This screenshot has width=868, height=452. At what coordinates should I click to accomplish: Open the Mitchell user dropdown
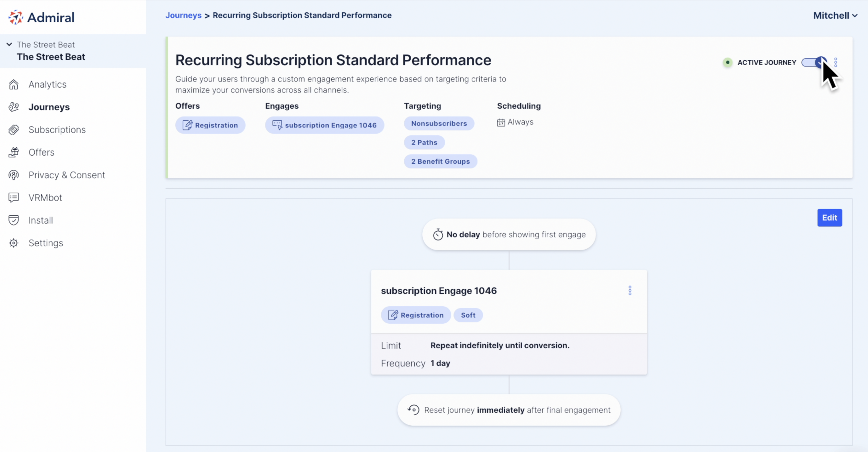[x=835, y=16]
